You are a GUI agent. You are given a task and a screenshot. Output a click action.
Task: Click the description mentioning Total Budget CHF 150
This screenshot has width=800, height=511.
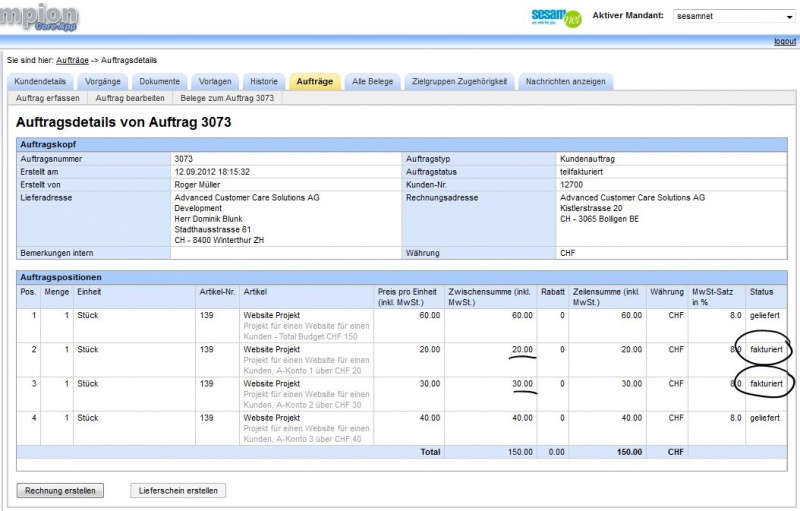(x=307, y=331)
